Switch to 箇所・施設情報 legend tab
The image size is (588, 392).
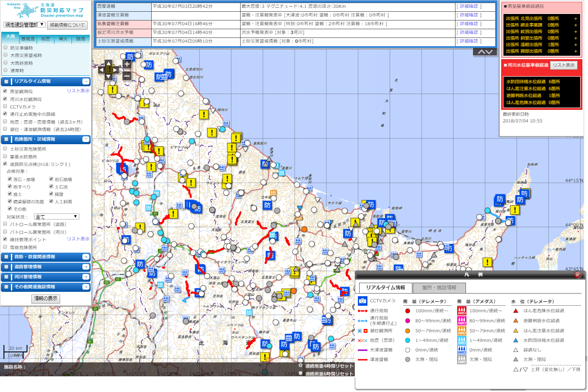pyautogui.click(x=439, y=288)
